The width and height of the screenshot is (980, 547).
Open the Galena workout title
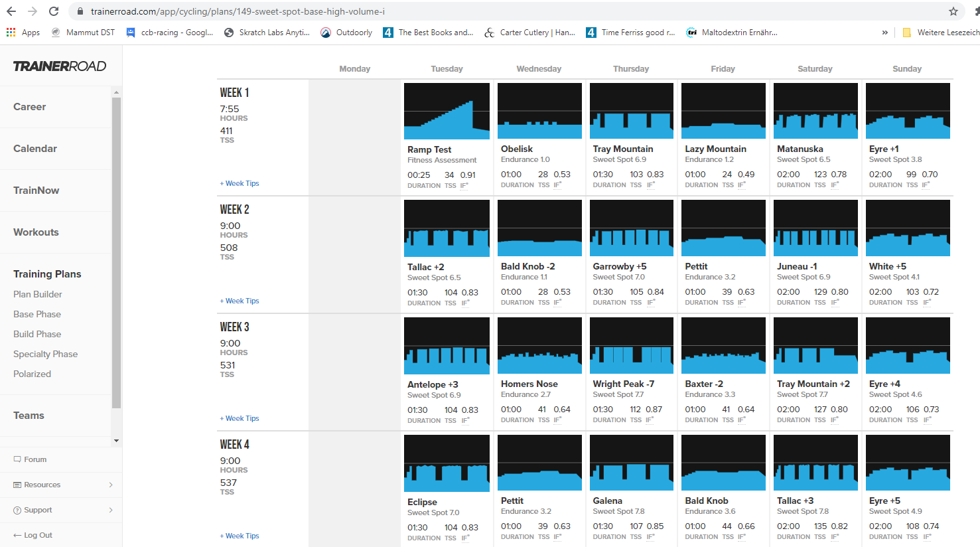coord(608,501)
